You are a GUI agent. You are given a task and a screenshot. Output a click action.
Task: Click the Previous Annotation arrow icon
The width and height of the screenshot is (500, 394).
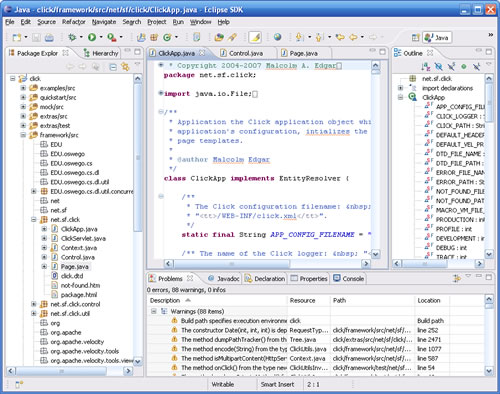pyautogui.click(x=319, y=37)
